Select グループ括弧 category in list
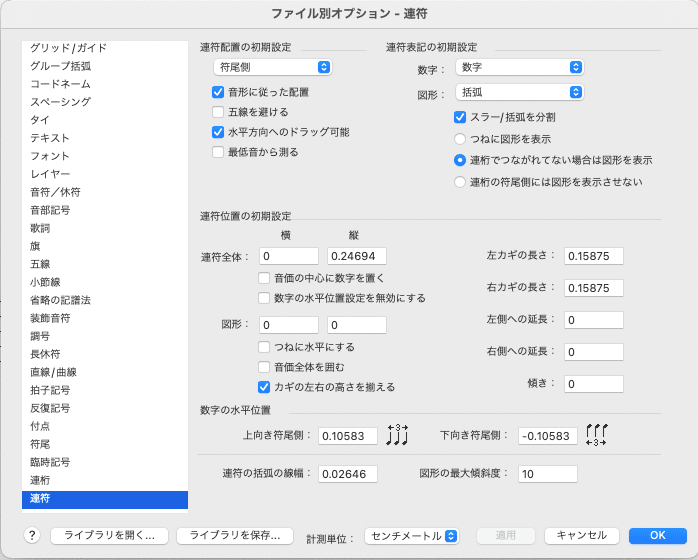 105,66
